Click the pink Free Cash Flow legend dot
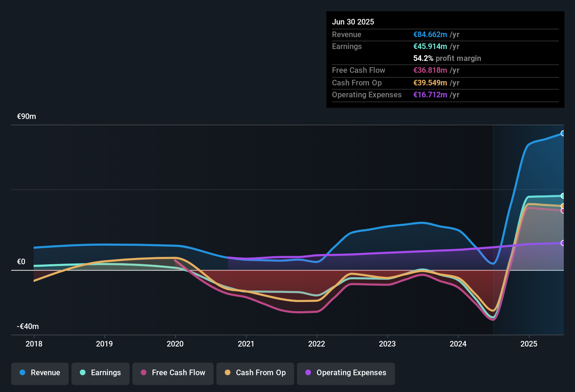The width and height of the screenshot is (575, 392). point(144,373)
